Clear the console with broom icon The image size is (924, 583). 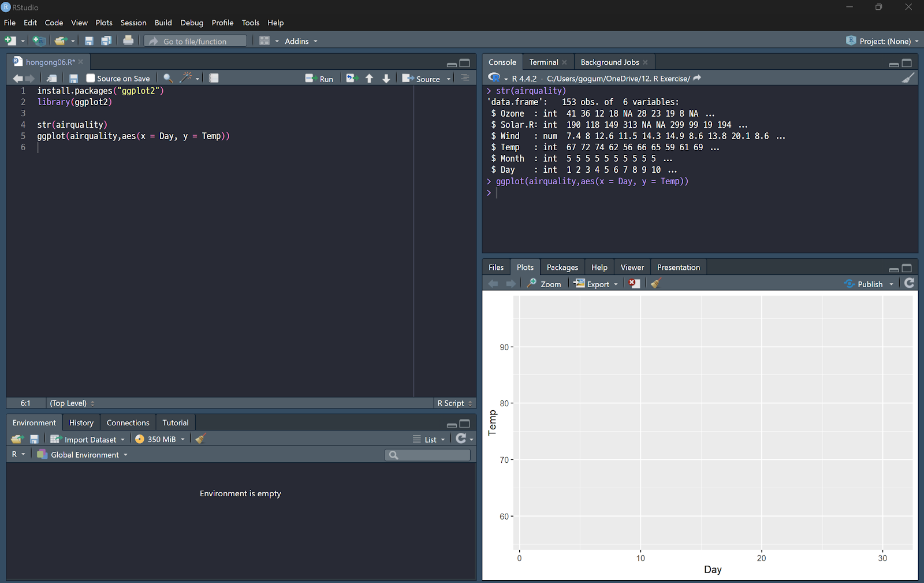pos(908,78)
